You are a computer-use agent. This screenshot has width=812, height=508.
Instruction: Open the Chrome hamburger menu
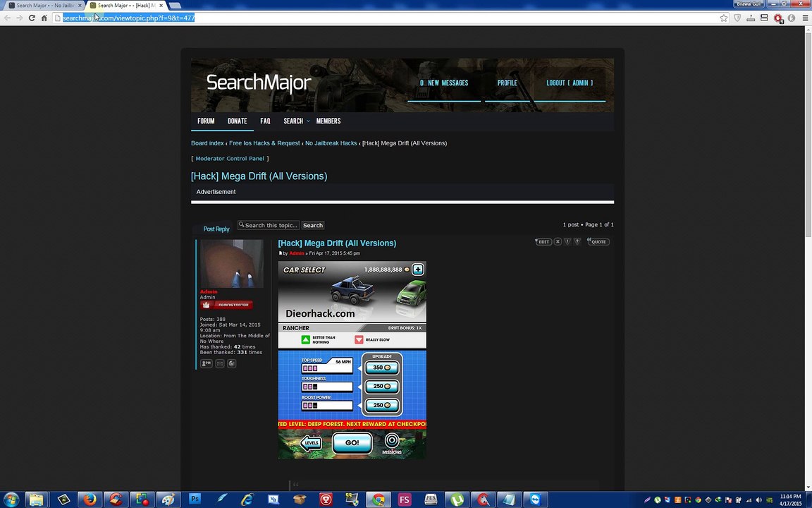[805, 18]
